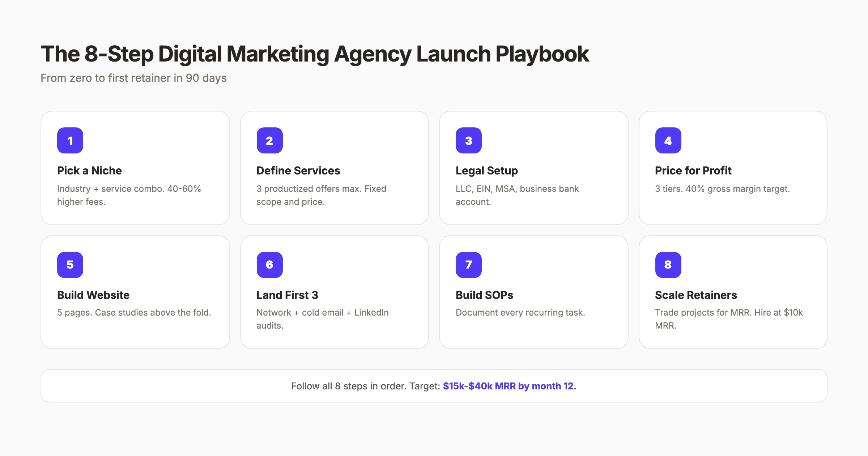Click the number 3 badge icon

pyautogui.click(x=469, y=140)
